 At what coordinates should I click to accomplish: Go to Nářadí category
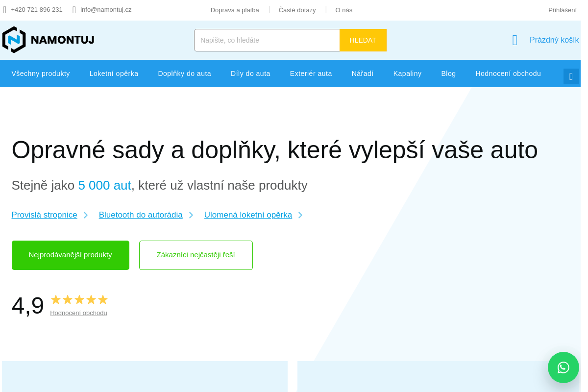coord(363,73)
